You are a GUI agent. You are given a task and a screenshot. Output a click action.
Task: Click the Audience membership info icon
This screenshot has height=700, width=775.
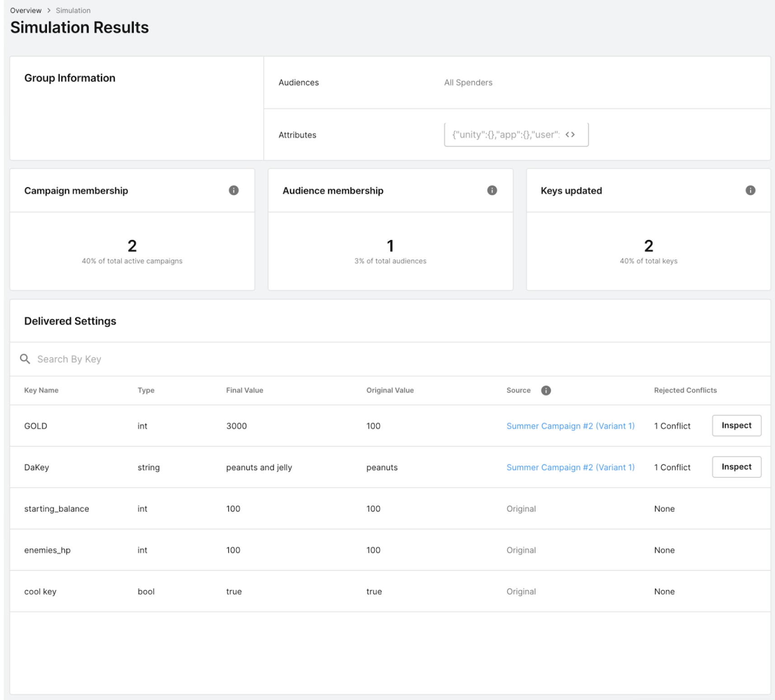492,190
